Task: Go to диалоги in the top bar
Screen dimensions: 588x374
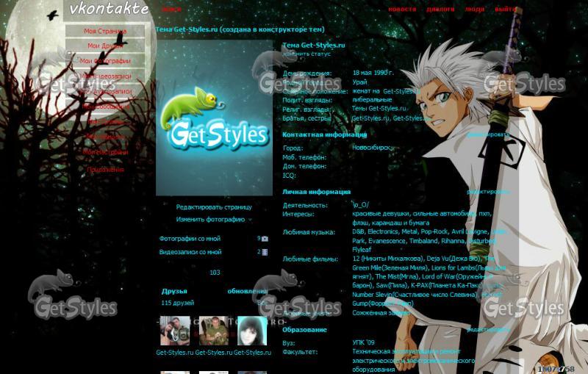Action: click(x=440, y=10)
